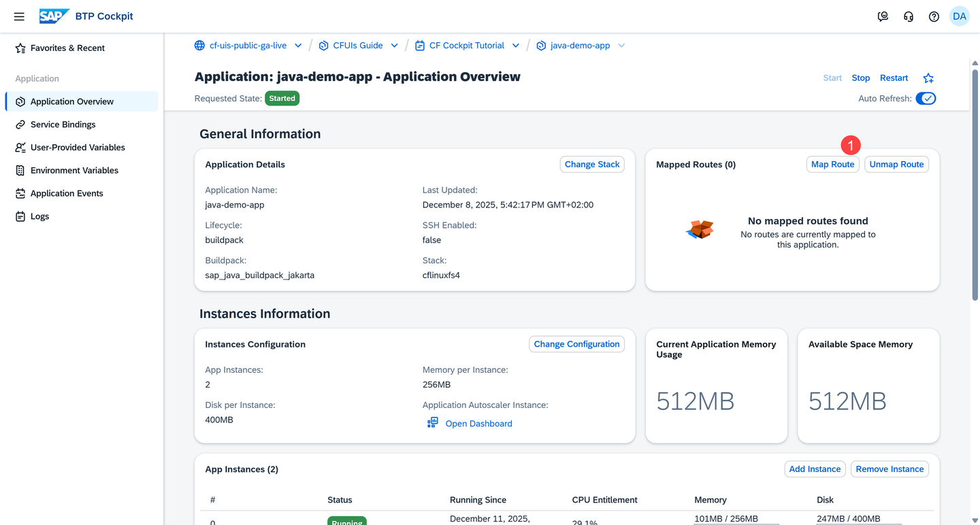This screenshot has width=980, height=525.
Task: Open Logs from the sidebar
Action: pos(82,217)
